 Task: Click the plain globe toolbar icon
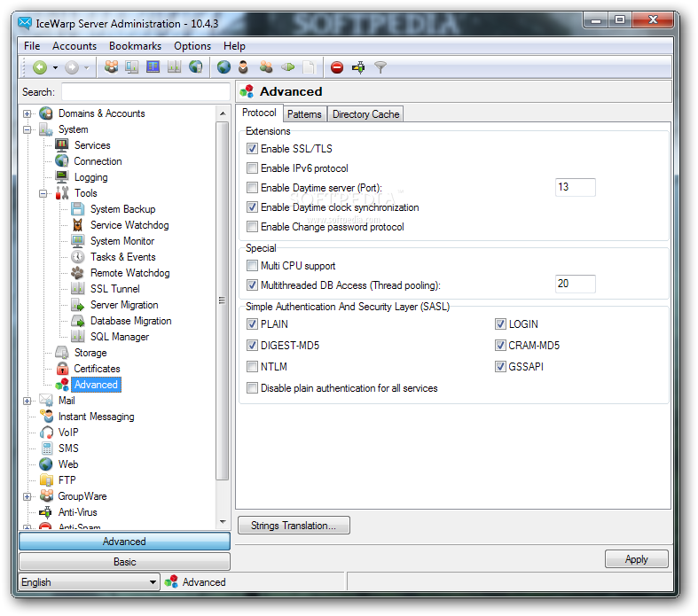pyautogui.click(x=224, y=67)
